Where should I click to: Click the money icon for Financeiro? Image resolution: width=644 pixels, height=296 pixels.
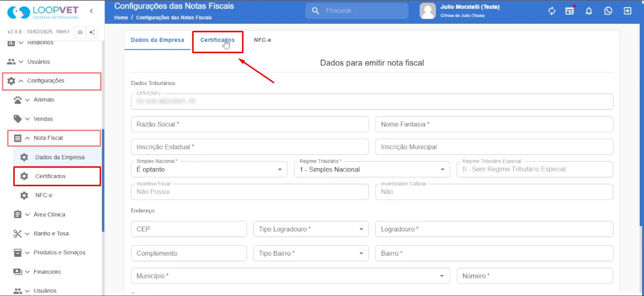(x=18, y=272)
